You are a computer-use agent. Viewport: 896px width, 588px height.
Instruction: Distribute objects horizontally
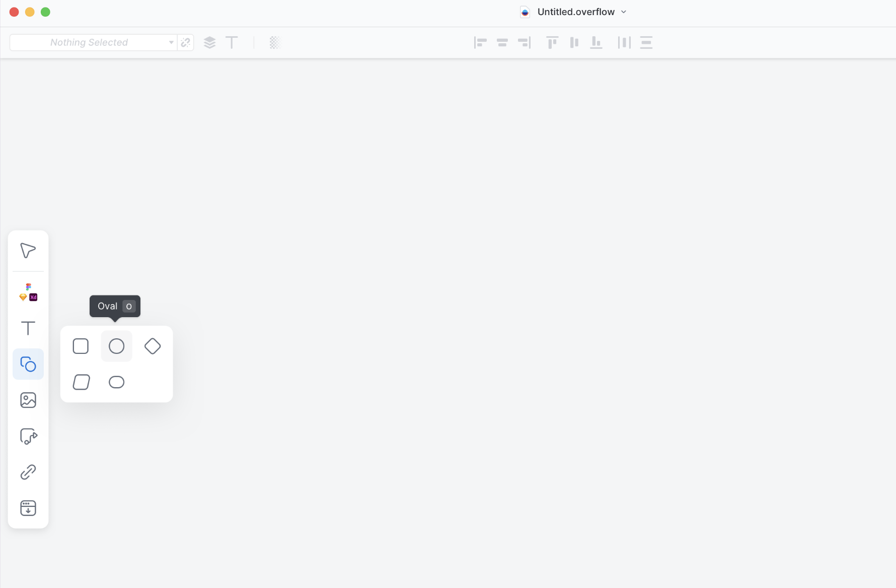(x=624, y=43)
